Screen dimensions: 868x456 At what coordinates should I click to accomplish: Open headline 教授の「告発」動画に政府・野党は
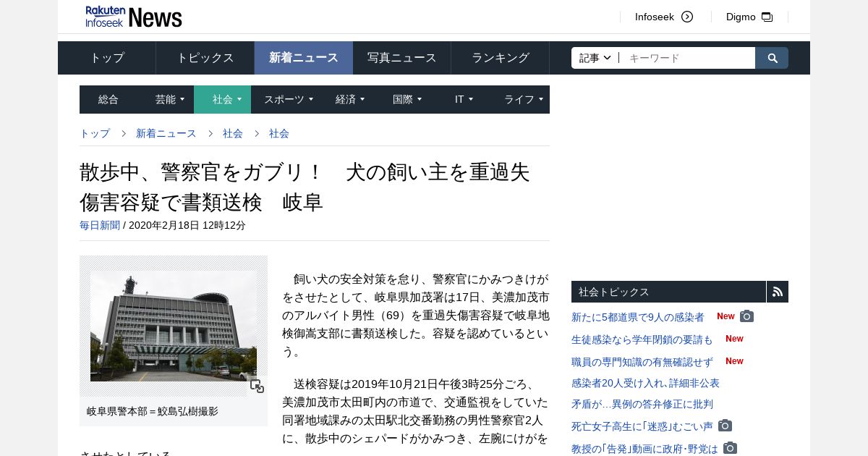(x=644, y=449)
